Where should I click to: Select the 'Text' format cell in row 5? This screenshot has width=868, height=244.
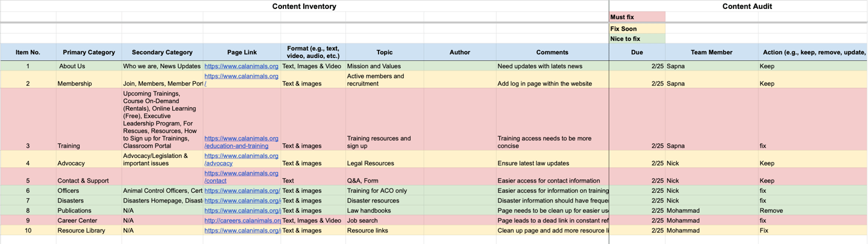click(x=313, y=177)
